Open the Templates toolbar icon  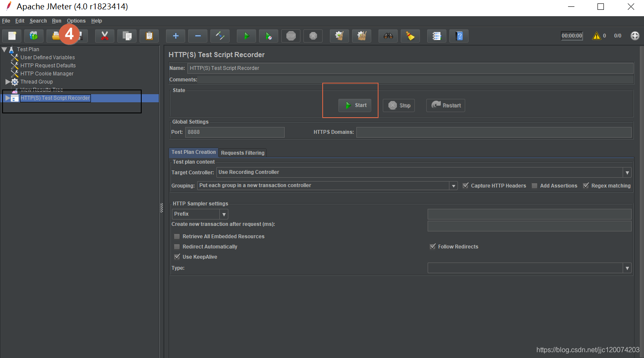(34, 36)
